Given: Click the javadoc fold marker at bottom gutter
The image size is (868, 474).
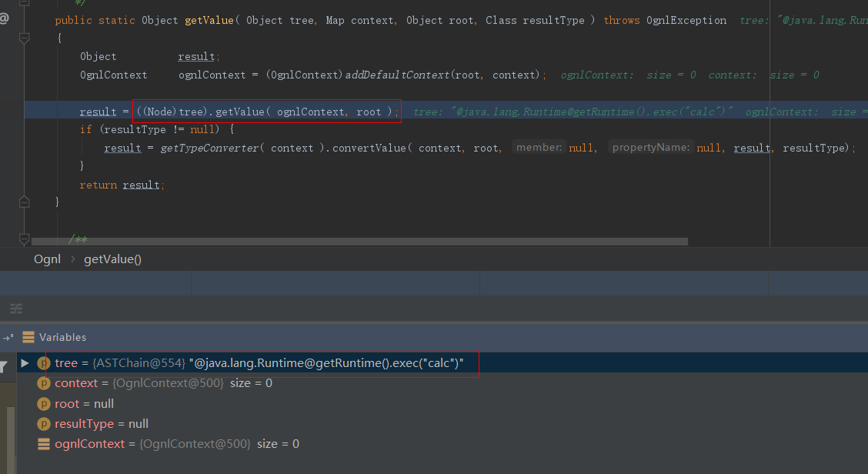Looking at the screenshot, I should click(24, 239).
